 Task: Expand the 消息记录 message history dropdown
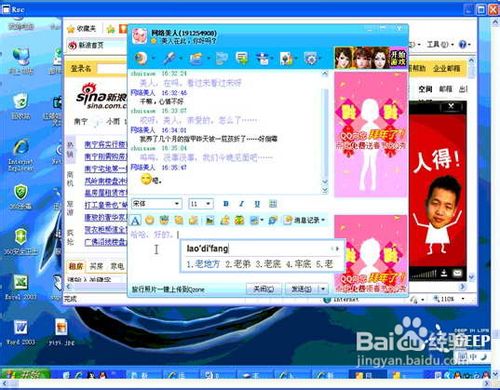[x=323, y=220]
